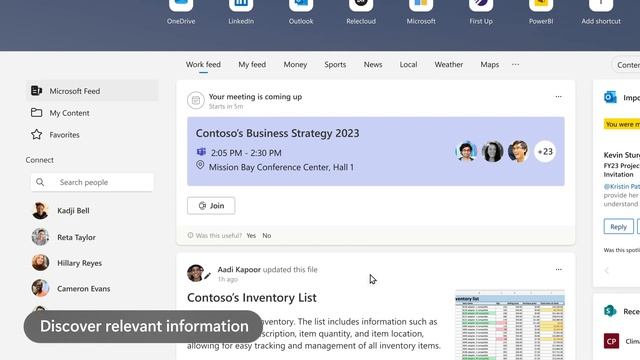Open the OneDrive shortcut
The image size is (640, 360).
[x=181, y=12]
